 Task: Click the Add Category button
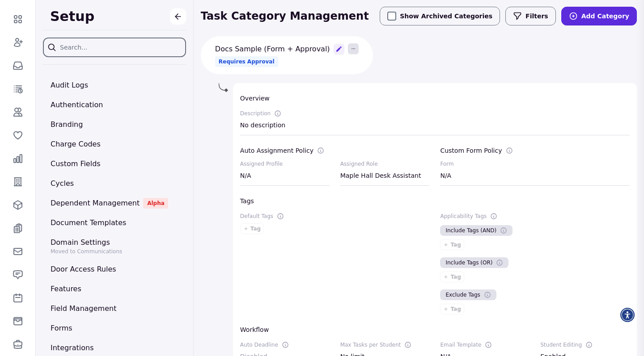(x=599, y=16)
